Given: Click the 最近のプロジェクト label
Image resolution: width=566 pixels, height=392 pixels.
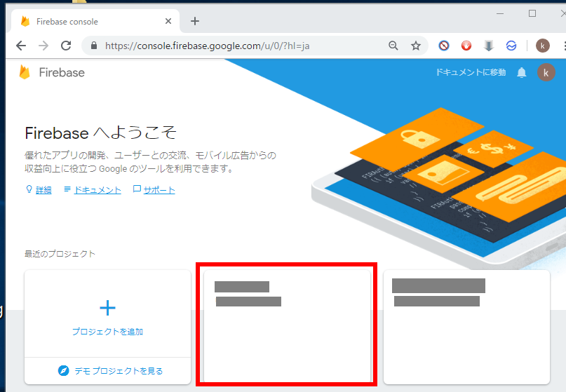Looking at the screenshot, I should 60,254.
